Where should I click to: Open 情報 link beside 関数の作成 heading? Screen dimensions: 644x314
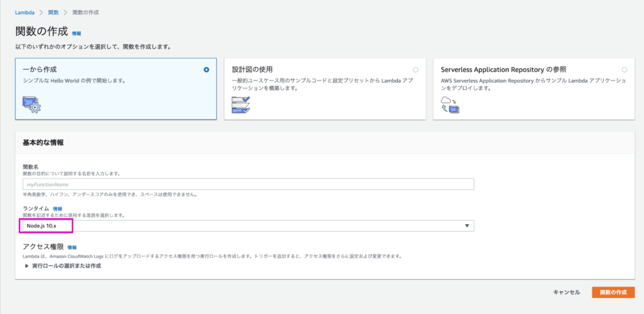[76, 34]
